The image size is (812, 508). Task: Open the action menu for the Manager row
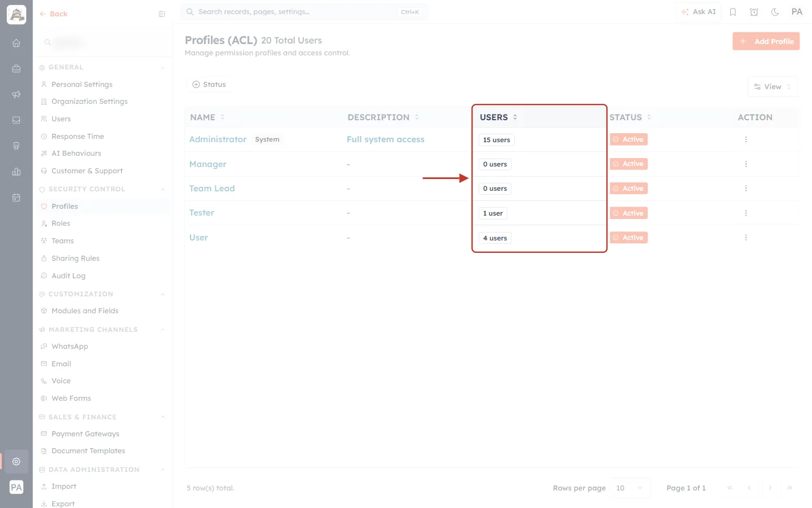746,164
